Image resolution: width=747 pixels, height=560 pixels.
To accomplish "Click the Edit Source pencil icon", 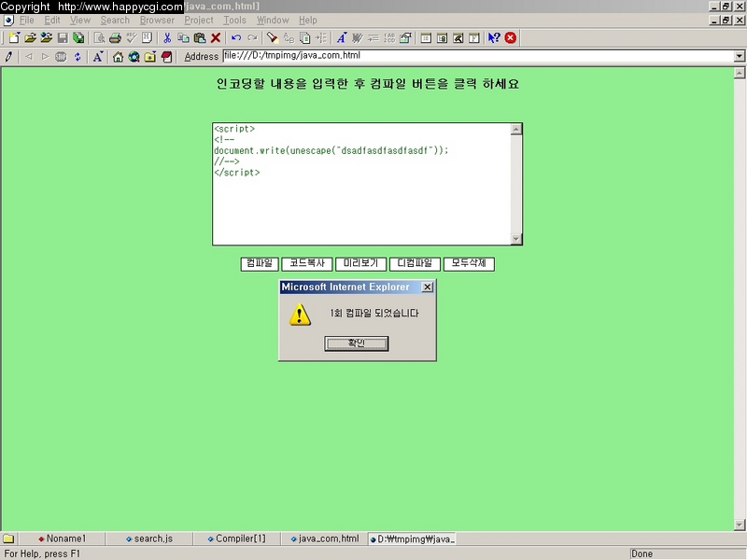I will coord(8,57).
